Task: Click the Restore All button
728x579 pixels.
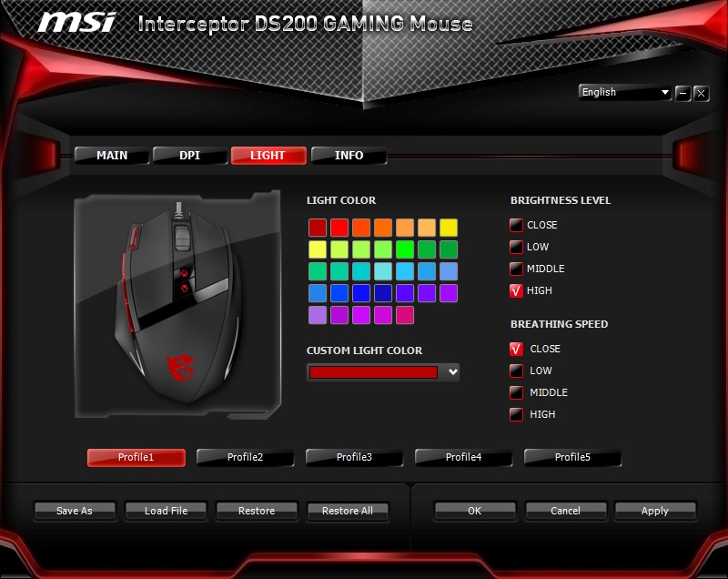Action: click(347, 511)
